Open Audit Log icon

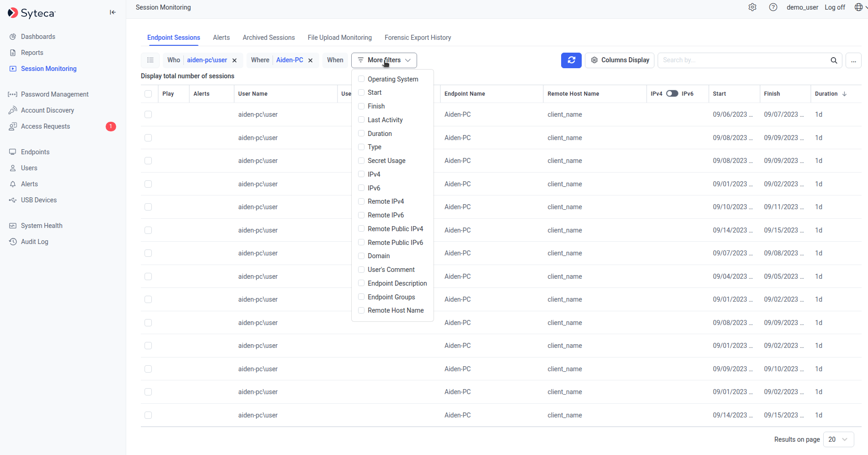(x=13, y=242)
